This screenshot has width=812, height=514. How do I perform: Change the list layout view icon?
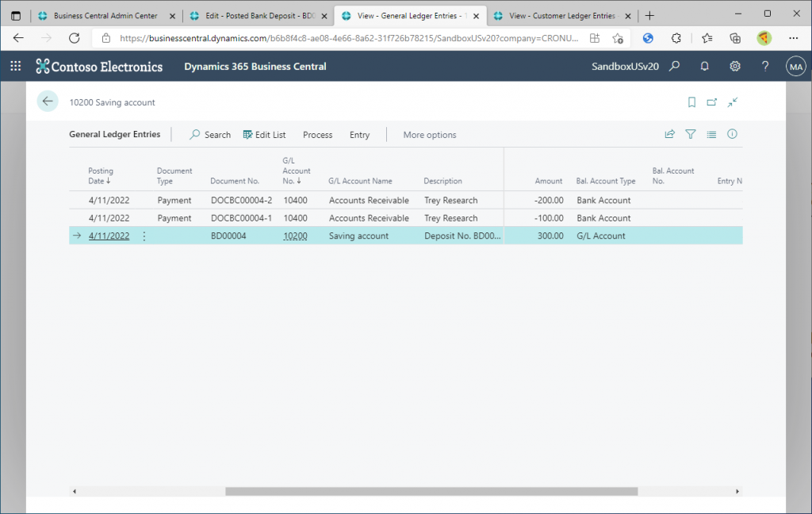click(x=711, y=134)
